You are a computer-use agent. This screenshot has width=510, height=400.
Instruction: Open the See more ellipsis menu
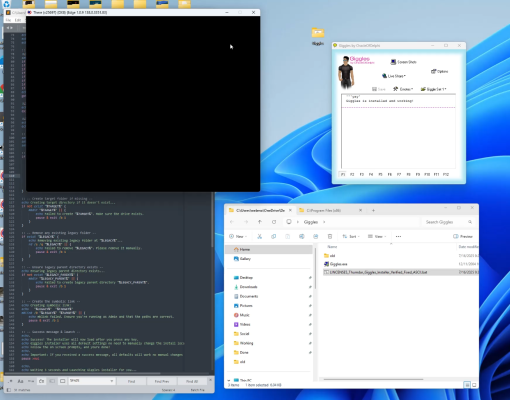[x=398, y=236]
